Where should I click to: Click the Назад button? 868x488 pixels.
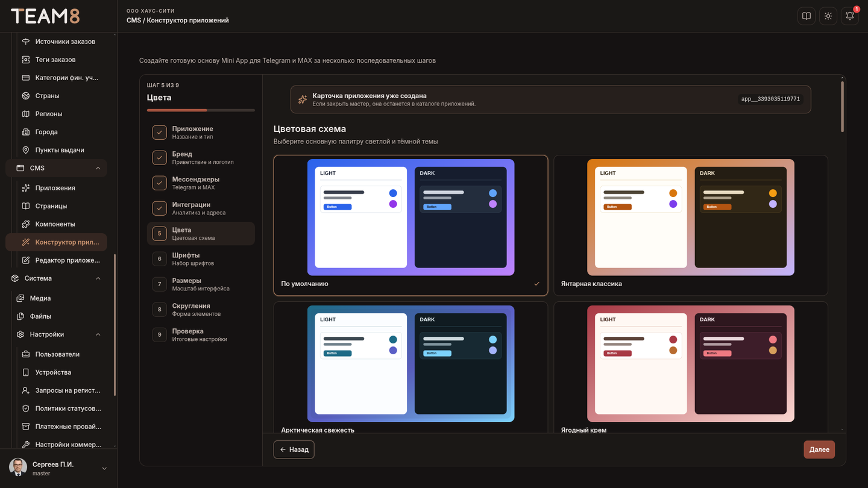coord(294,449)
